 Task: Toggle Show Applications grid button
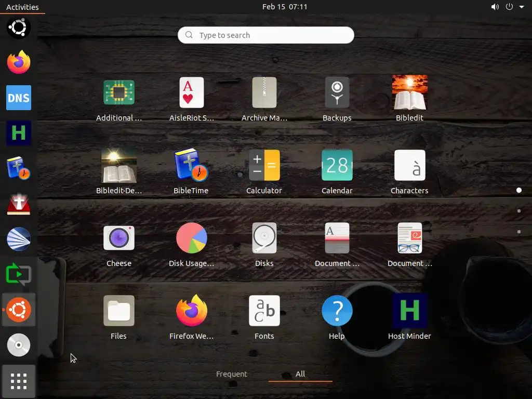[x=19, y=381]
